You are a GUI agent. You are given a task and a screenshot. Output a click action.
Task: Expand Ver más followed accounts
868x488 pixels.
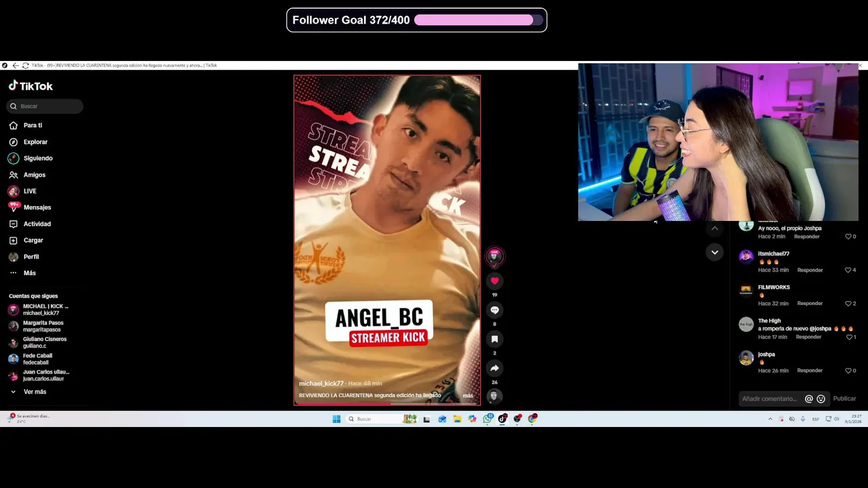(x=28, y=392)
